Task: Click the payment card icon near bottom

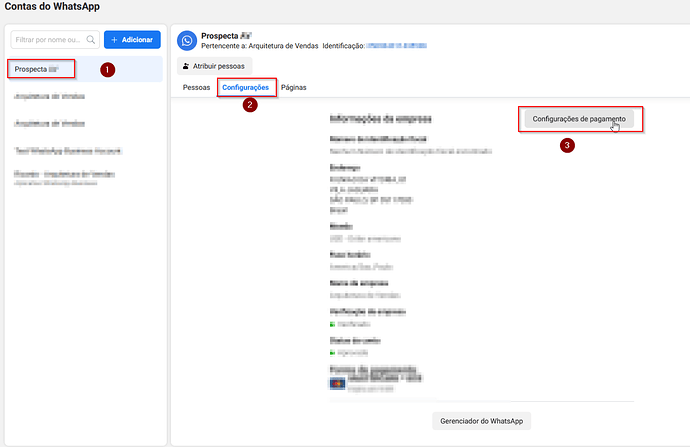Action: coord(338,384)
